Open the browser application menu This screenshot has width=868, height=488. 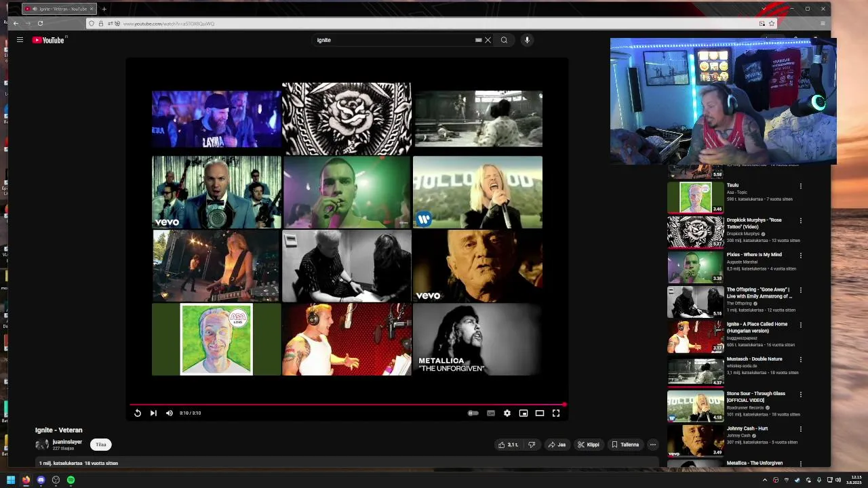click(823, 23)
